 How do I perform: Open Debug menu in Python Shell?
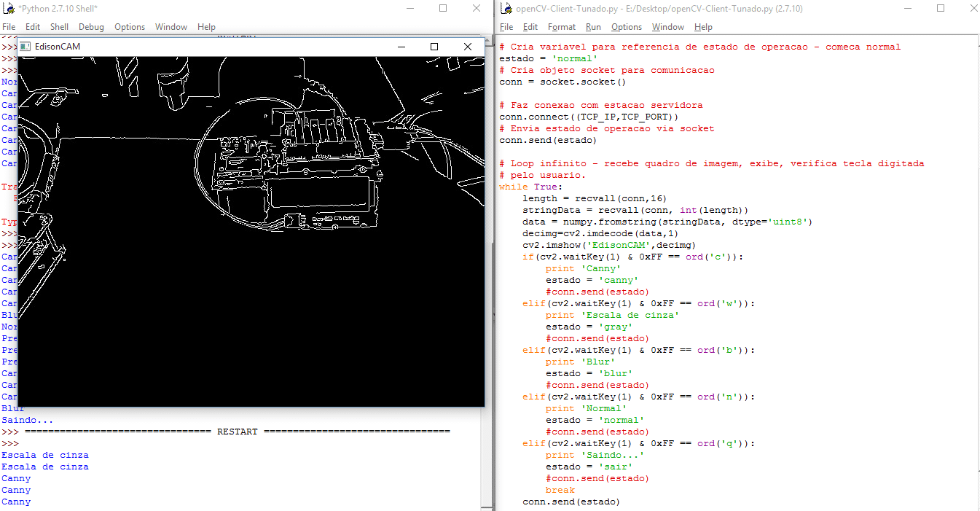(91, 27)
